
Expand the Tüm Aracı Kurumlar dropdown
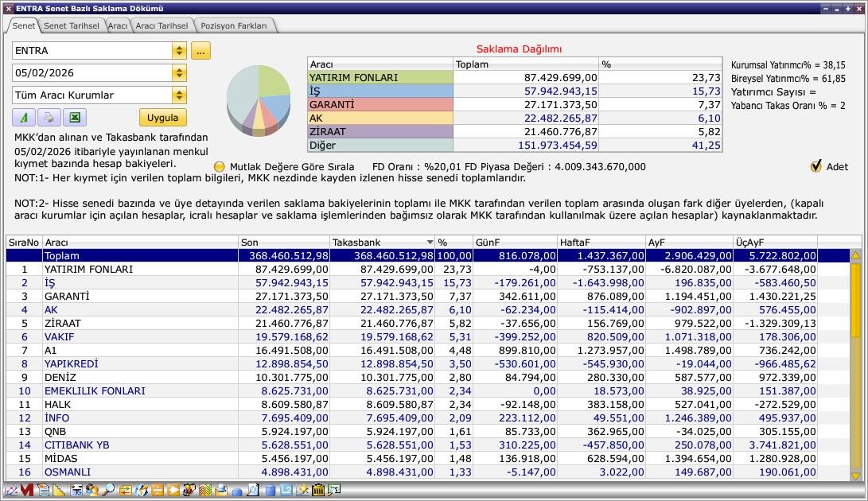pyautogui.click(x=179, y=95)
